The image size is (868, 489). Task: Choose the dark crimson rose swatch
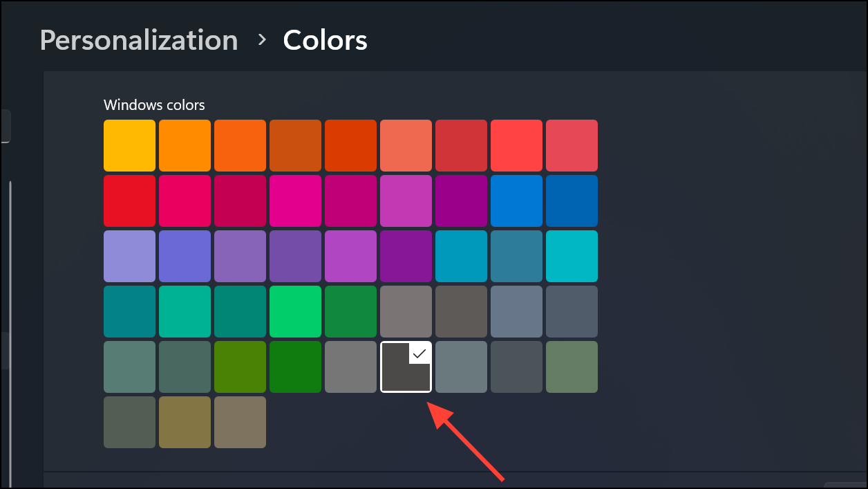tap(240, 201)
